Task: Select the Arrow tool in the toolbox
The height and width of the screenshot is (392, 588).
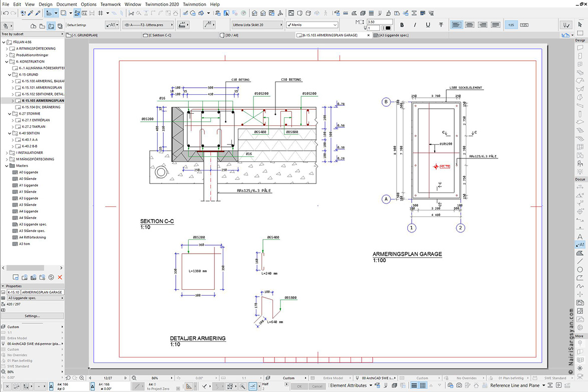Action: pos(580,25)
